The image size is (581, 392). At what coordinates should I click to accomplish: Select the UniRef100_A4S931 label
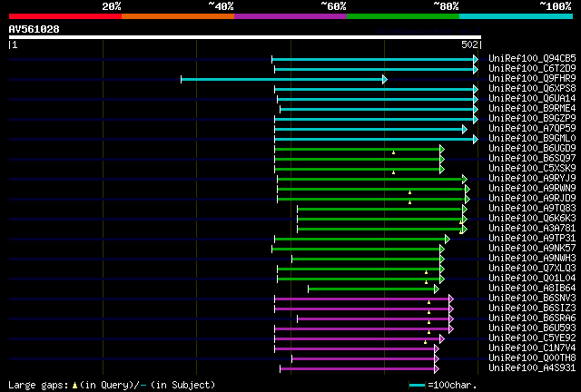coord(532,368)
